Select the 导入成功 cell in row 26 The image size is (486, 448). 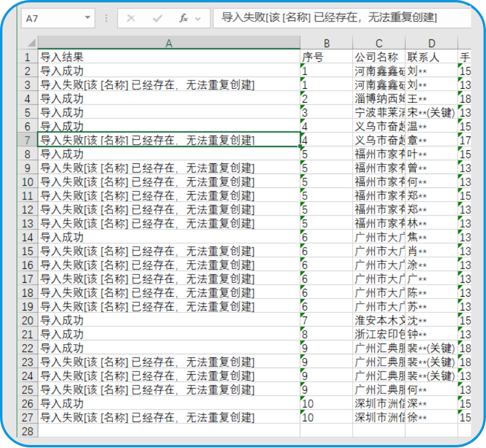pos(169,404)
